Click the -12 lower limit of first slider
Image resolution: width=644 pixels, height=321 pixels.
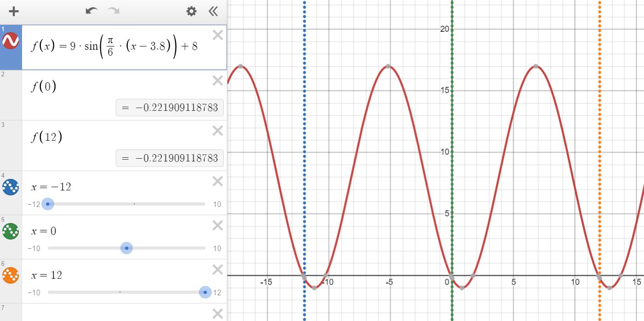point(34,204)
